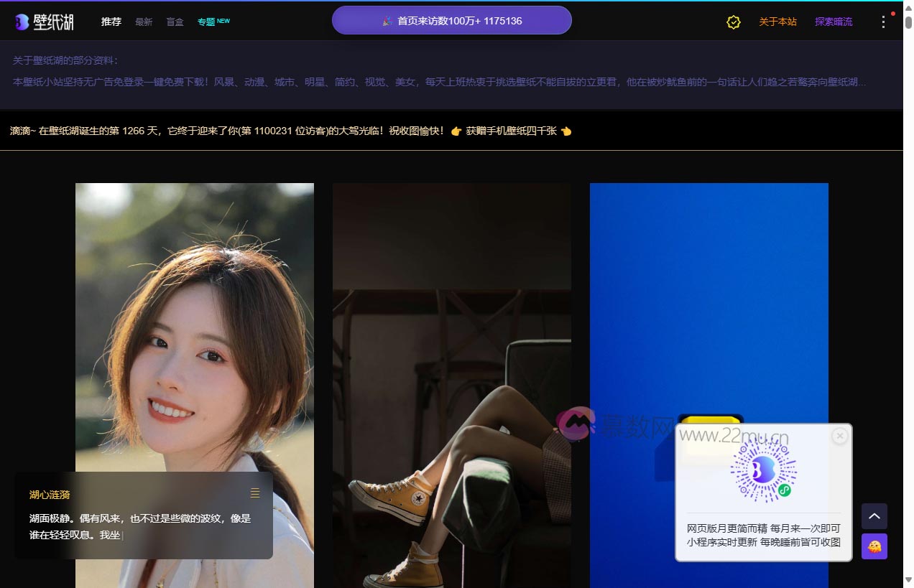This screenshot has width=914, height=588.
Task: Open the 湖心涟漪 card list menu icon
Action: click(x=255, y=493)
